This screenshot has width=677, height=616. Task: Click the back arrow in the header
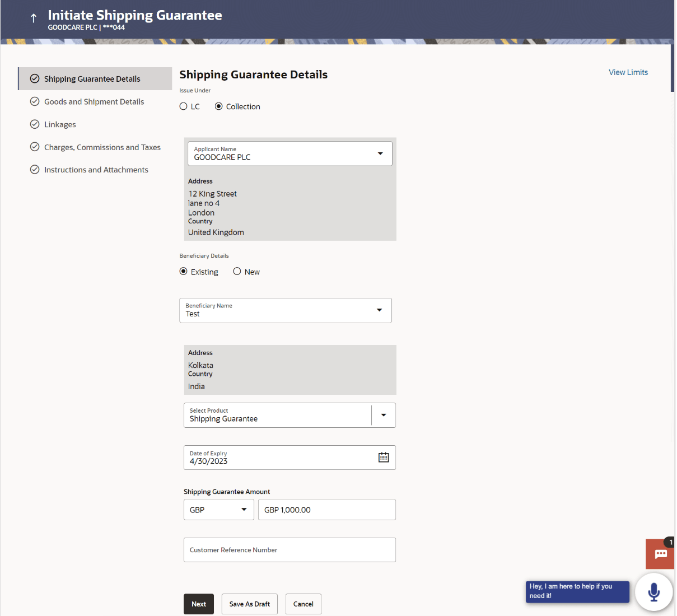coord(33,18)
